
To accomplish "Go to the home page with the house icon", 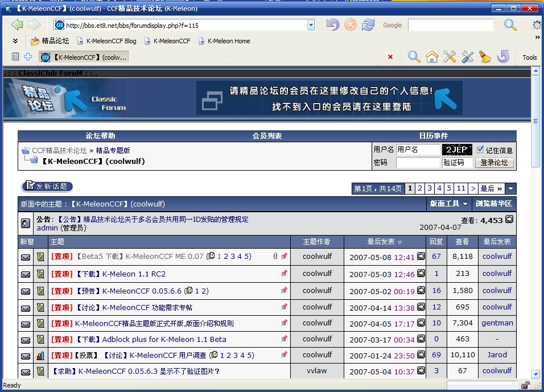I will tap(431, 56).
